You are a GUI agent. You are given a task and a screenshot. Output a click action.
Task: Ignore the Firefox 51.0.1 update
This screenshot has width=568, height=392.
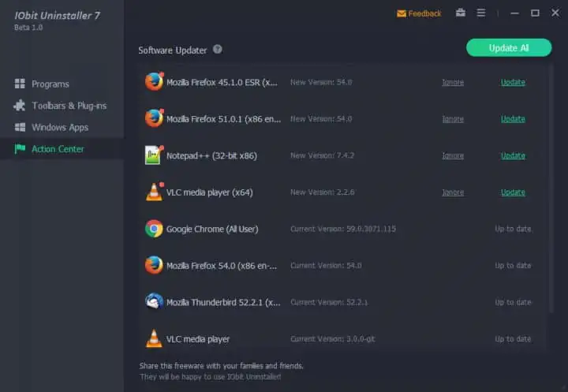click(x=453, y=119)
